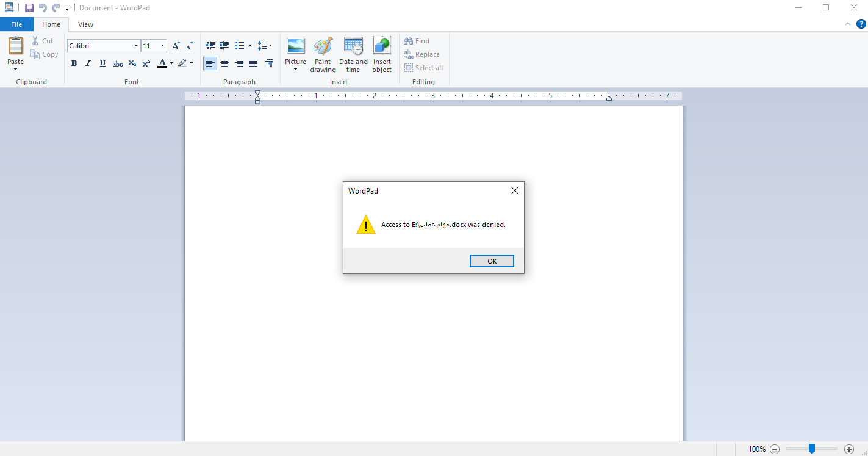Click the Zoom in plus button
Screen dimensions: 868x456
848,449
